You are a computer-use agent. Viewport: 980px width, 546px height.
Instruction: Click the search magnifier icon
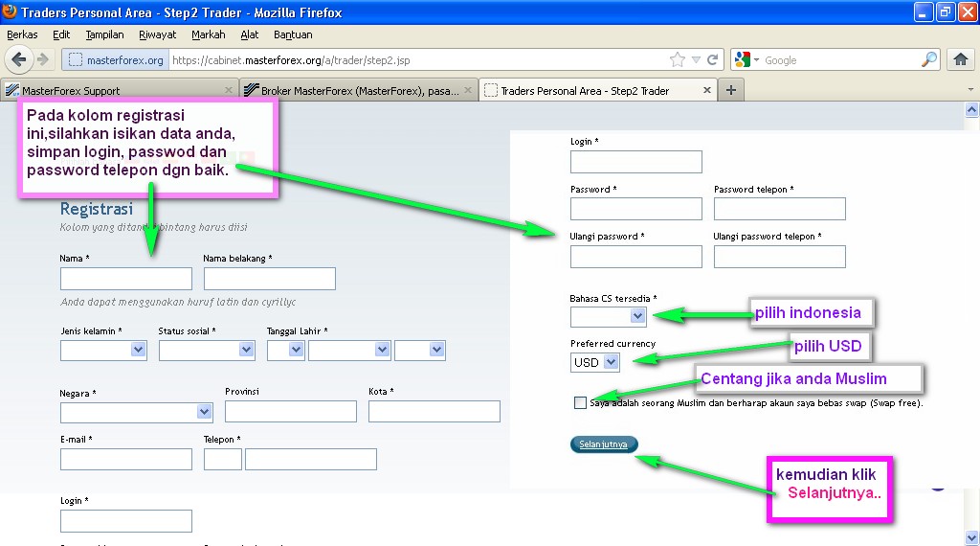coord(929,60)
